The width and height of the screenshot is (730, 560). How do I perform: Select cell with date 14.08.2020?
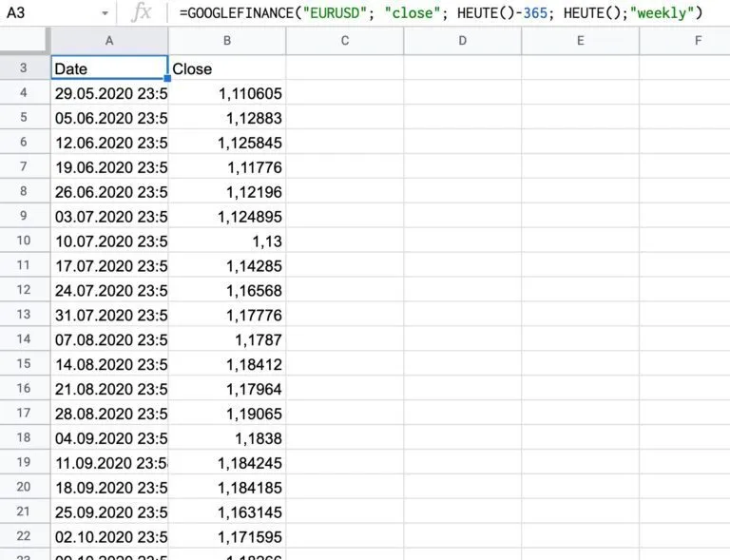109,364
